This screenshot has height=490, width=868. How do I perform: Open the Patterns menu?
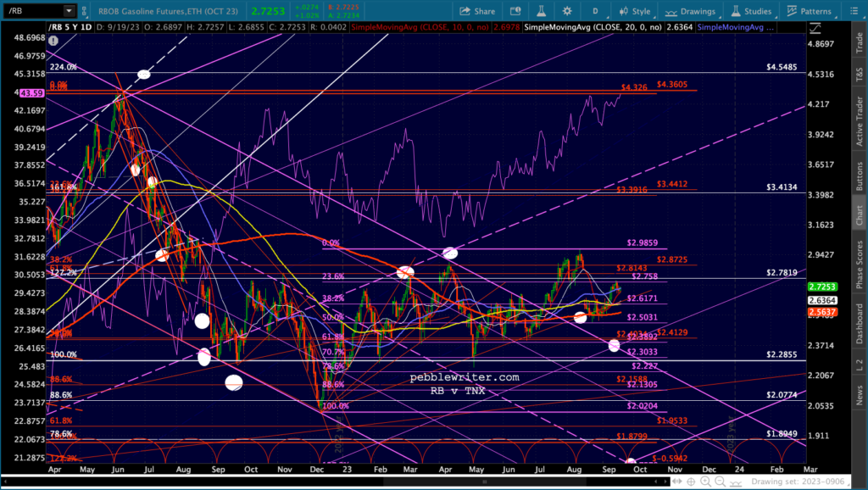(x=809, y=11)
